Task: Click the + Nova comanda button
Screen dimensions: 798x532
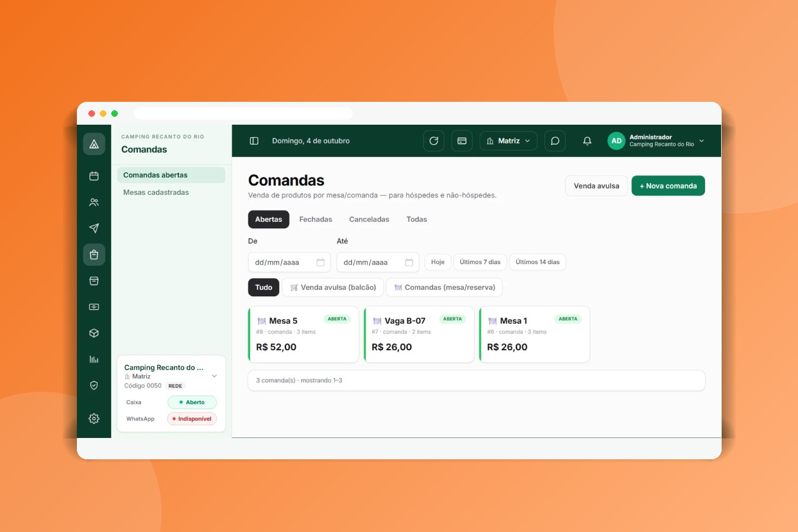Action: [668, 186]
